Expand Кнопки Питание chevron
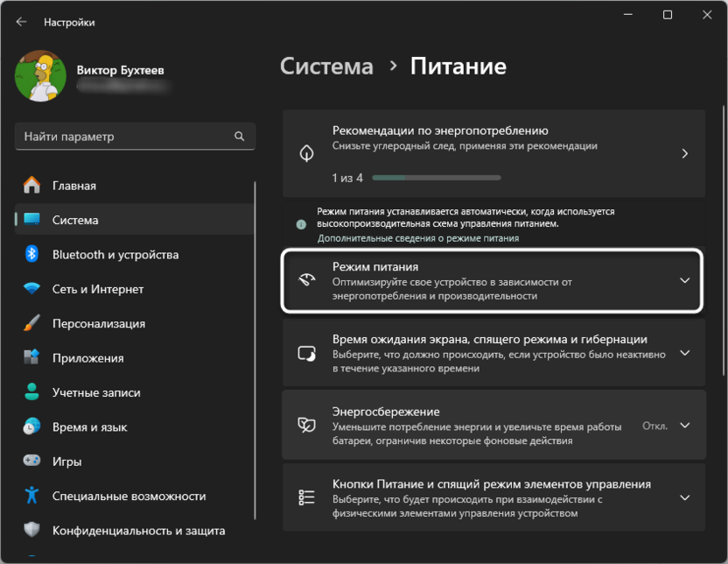728x564 pixels. pos(685,497)
